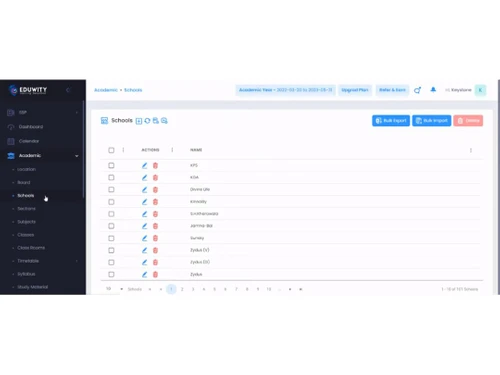Collapse the Academic menu chevron
500x375 pixels.
(77, 156)
